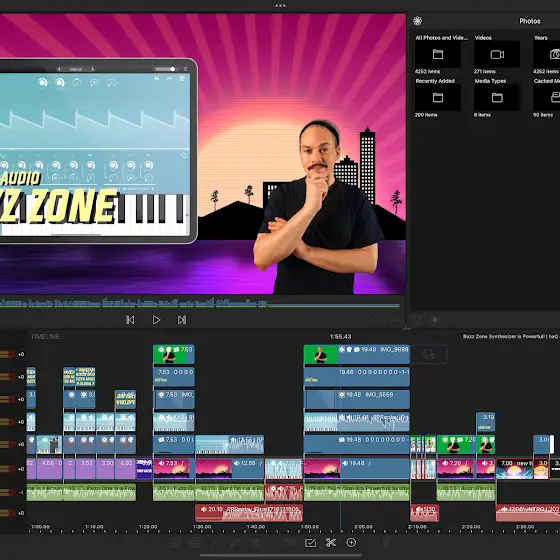Select the 12.55 piano clip on fifth track
The image size is (560, 560).
pos(229,445)
